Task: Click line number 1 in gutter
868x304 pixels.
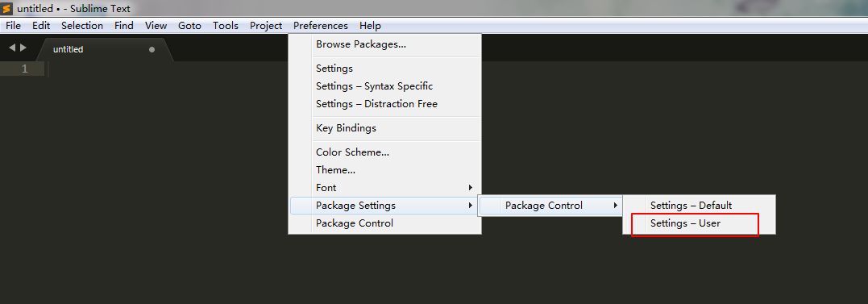Action: (24, 69)
